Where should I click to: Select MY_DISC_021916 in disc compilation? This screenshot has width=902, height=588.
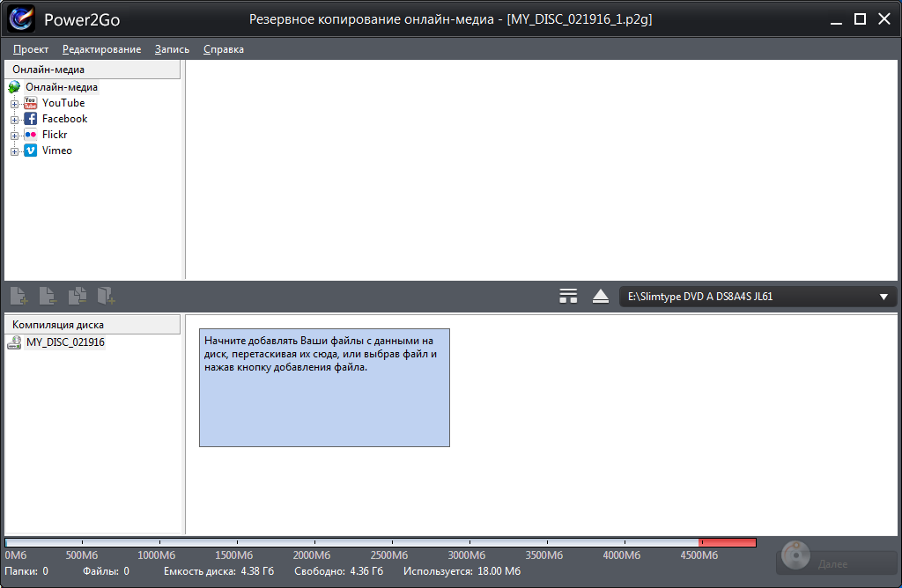click(64, 342)
